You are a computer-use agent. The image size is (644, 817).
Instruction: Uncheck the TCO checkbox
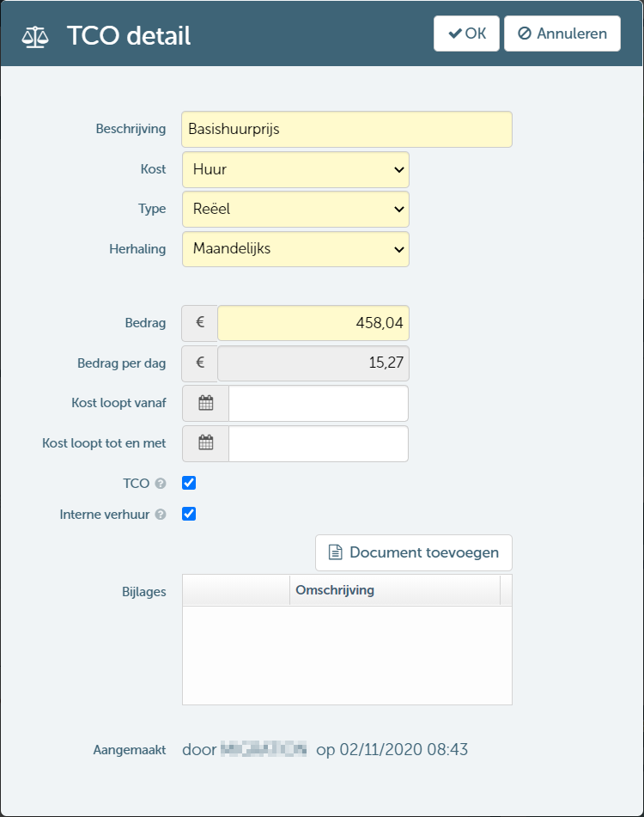click(x=189, y=483)
